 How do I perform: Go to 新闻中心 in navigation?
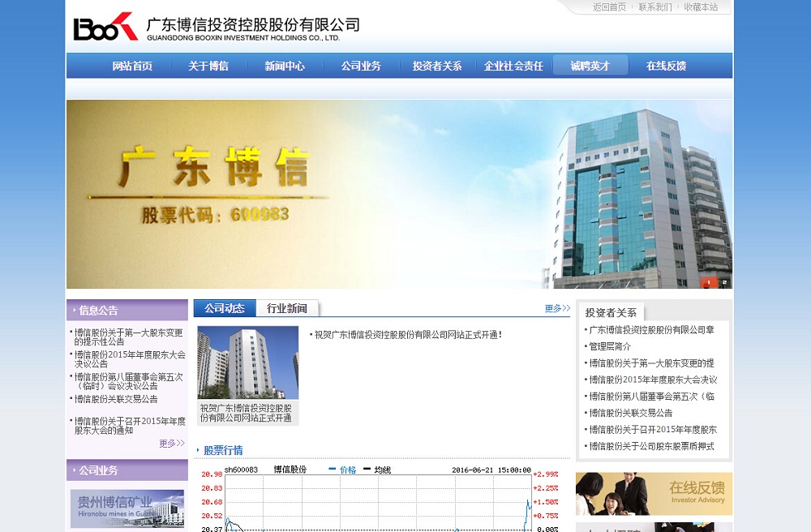285,66
